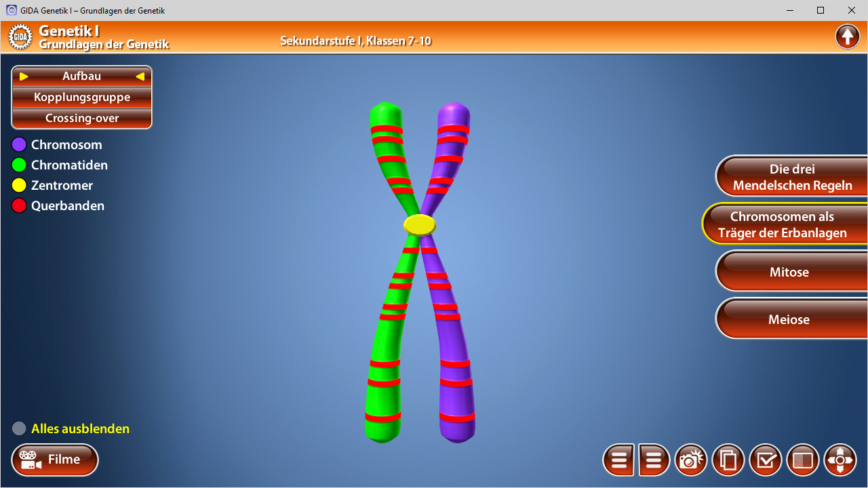This screenshot has height=488, width=868.
Task: Toggle the purple Chromosom indicator
Action: tap(18, 144)
